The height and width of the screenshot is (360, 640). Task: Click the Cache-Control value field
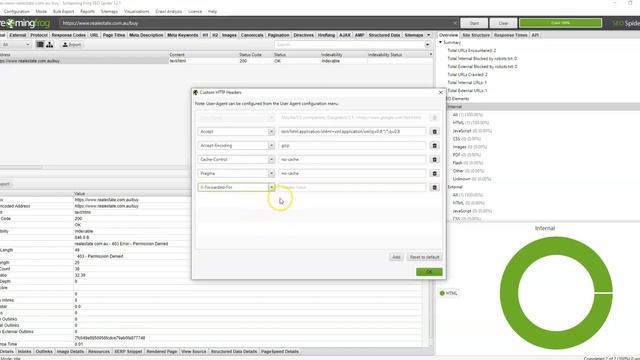pos(352,159)
